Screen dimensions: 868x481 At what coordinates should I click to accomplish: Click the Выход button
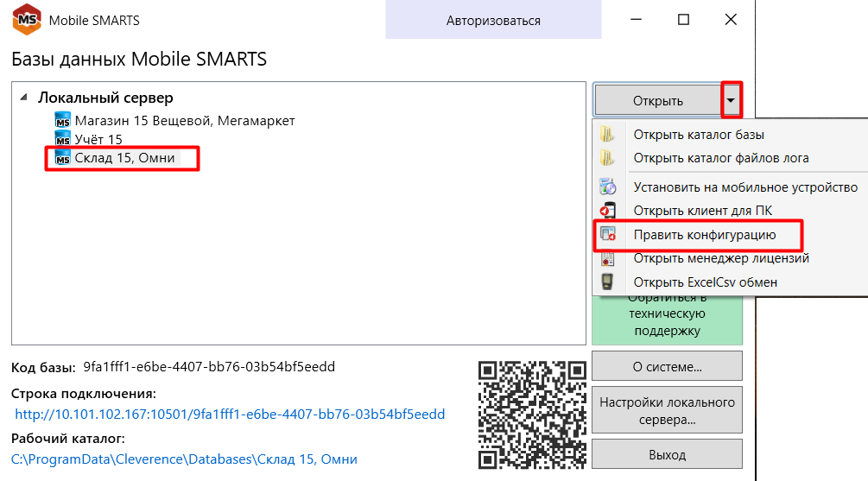pyautogui.click(x=667, y=454)
